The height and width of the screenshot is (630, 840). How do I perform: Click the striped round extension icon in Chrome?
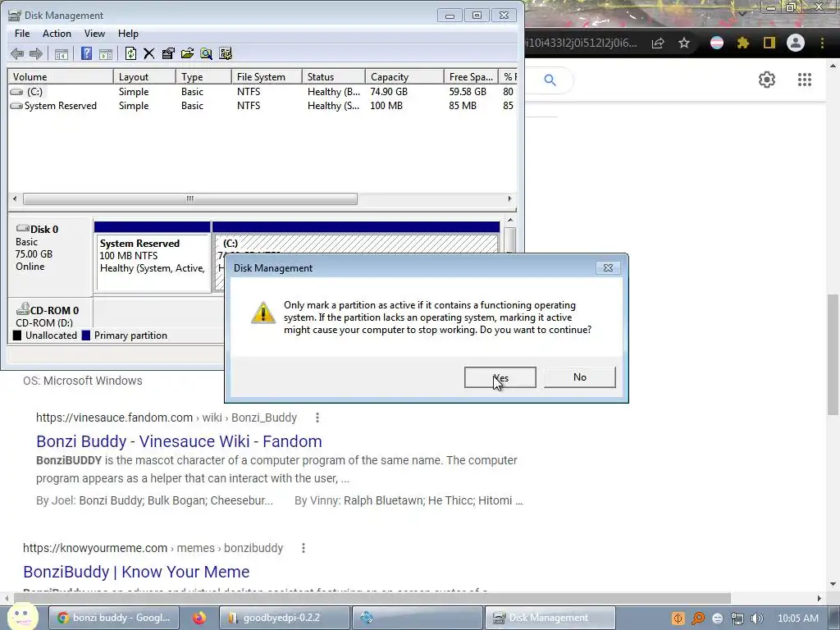717,43
